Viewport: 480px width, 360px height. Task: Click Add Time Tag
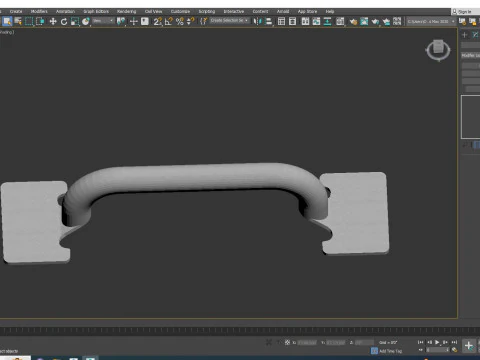click(390, 351)
